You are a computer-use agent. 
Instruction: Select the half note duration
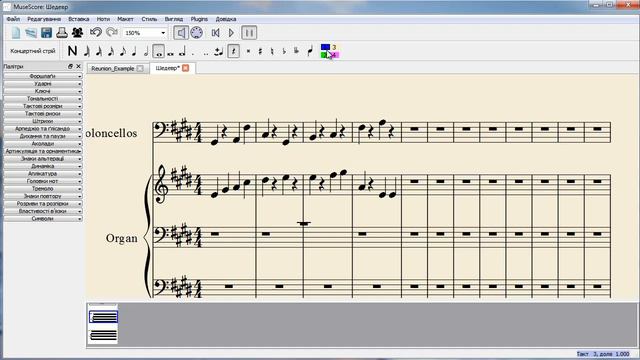tap(146, 51)
